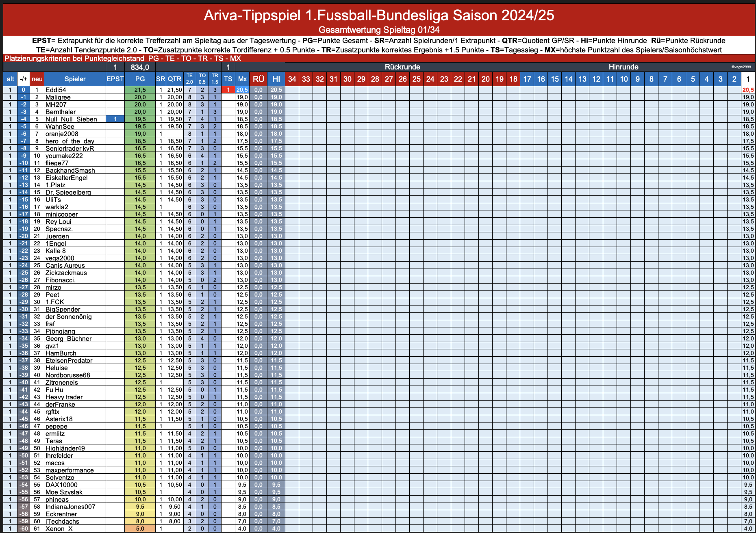Select subtitle 'Gesamtwertung Spieltag 01/34'
This screenshot has width=756, height=533.
pos(379,30)
